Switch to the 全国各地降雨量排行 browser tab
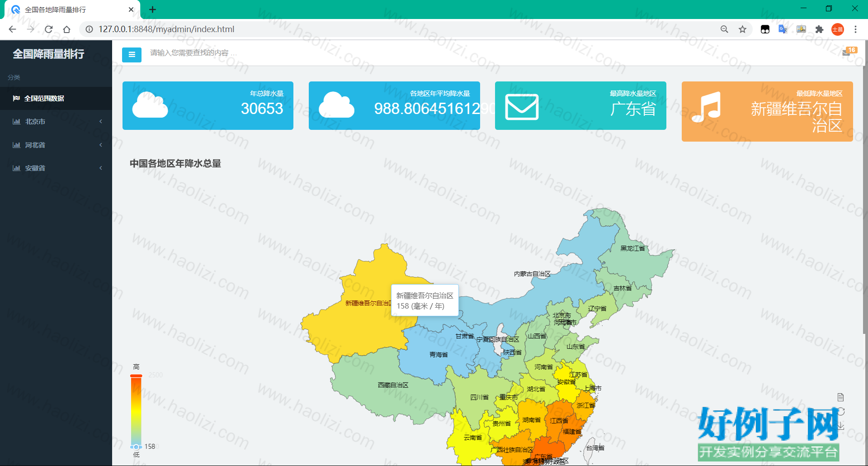Image resolution: width=868 pixels, height=466 pixels. pyautogui.click(x=72, y=10)
